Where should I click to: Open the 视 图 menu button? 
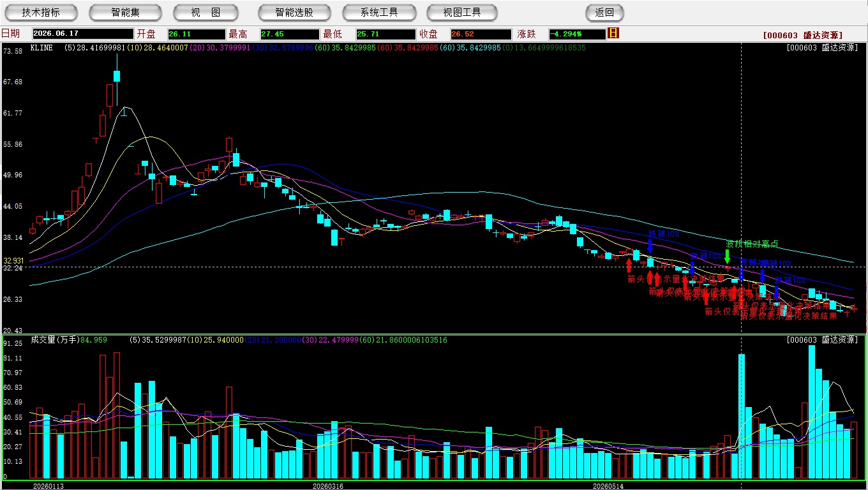pyautogui.click(x=206, y=12)
